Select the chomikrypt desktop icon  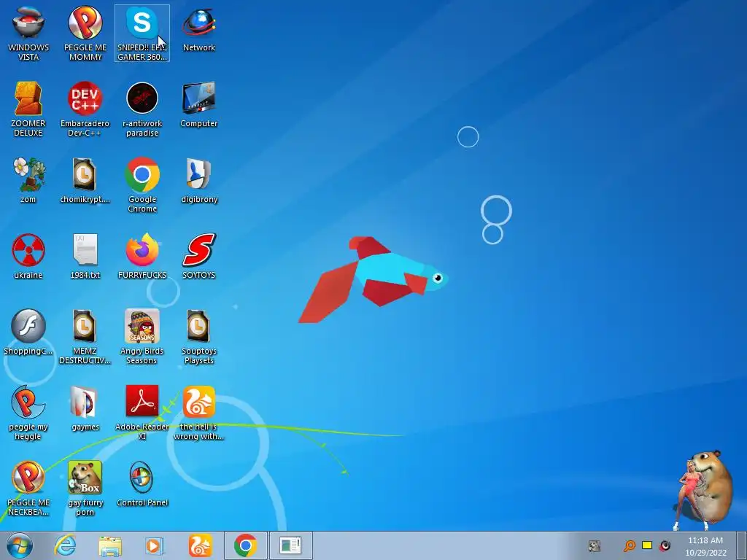tap(85, 181)
